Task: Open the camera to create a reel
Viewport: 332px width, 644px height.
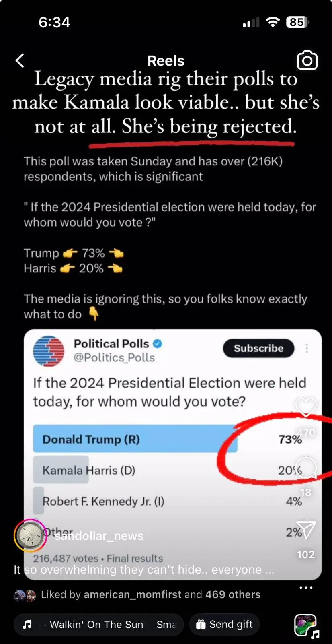Action: tap(307, 61)
